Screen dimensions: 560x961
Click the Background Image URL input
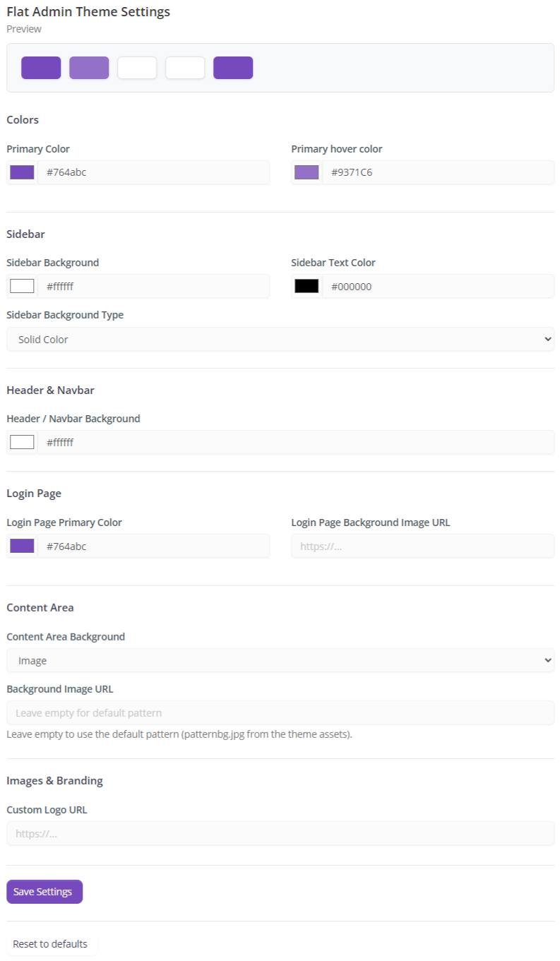coord(280,712)
